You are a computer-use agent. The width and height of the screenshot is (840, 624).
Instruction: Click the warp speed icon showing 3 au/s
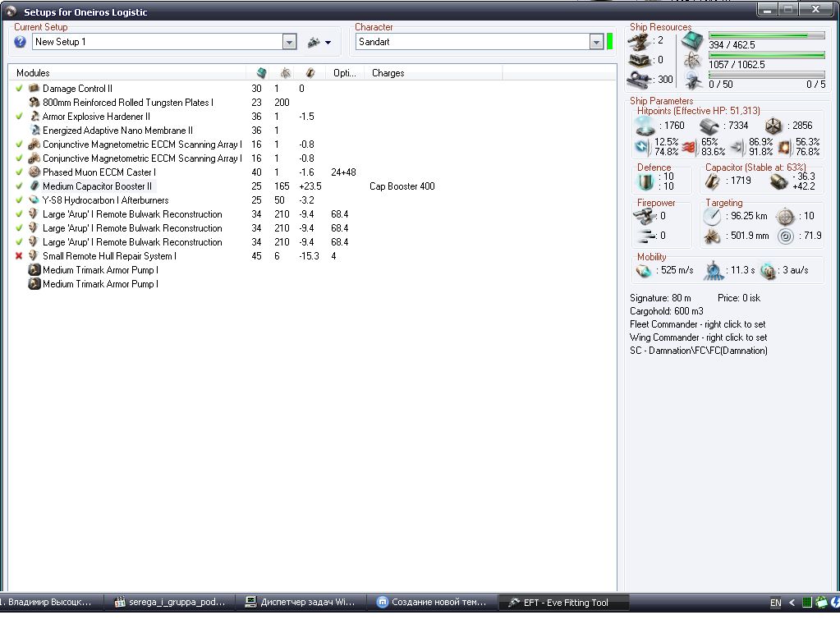click(768, 270)
